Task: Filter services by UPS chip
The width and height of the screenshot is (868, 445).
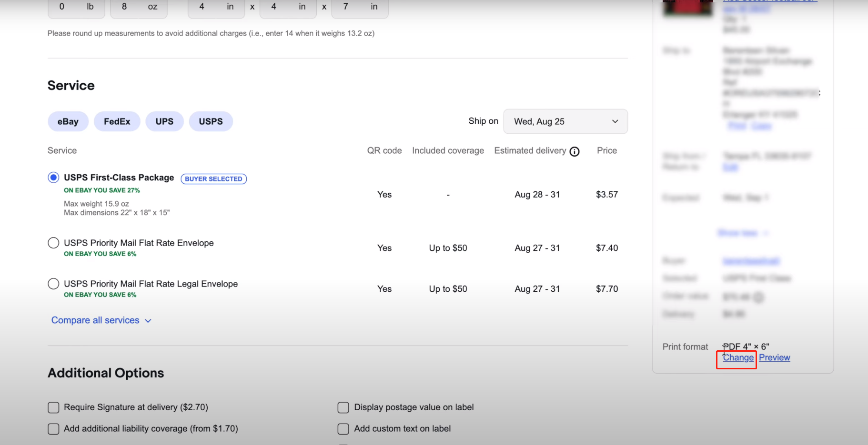Action: pyautogui.click(x=164, y=121)
